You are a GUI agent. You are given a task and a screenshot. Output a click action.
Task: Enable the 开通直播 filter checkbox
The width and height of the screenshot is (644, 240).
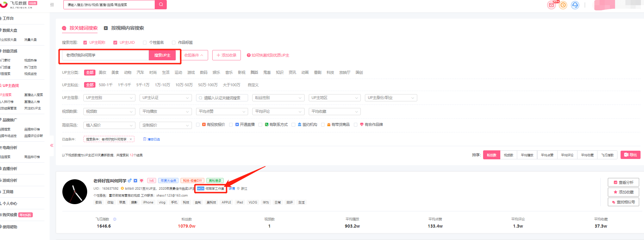coord(231,125)
